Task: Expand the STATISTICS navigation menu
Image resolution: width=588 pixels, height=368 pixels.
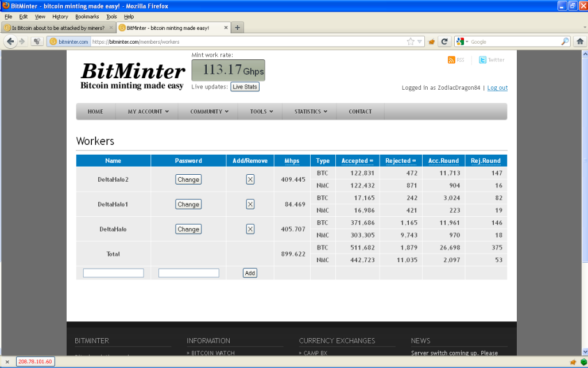Action: (x=311, y=112)
